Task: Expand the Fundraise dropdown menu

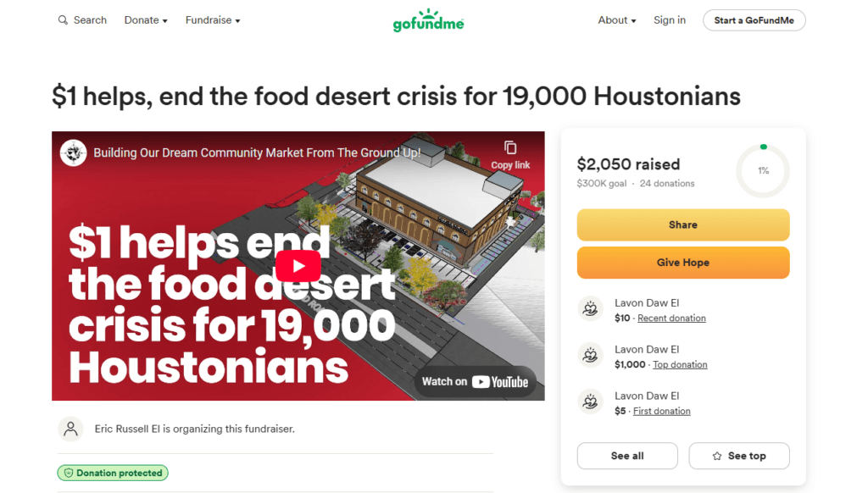Action: click(x=213, y=20)
